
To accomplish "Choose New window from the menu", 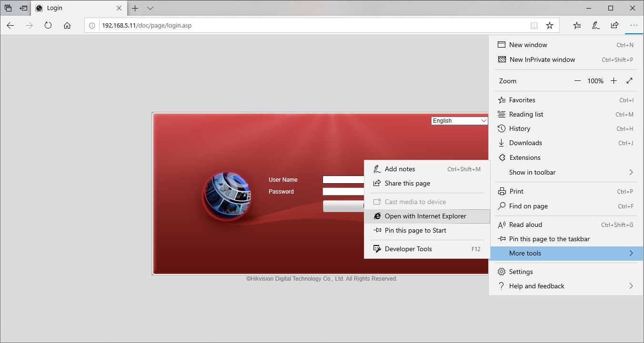I will 566,45.
